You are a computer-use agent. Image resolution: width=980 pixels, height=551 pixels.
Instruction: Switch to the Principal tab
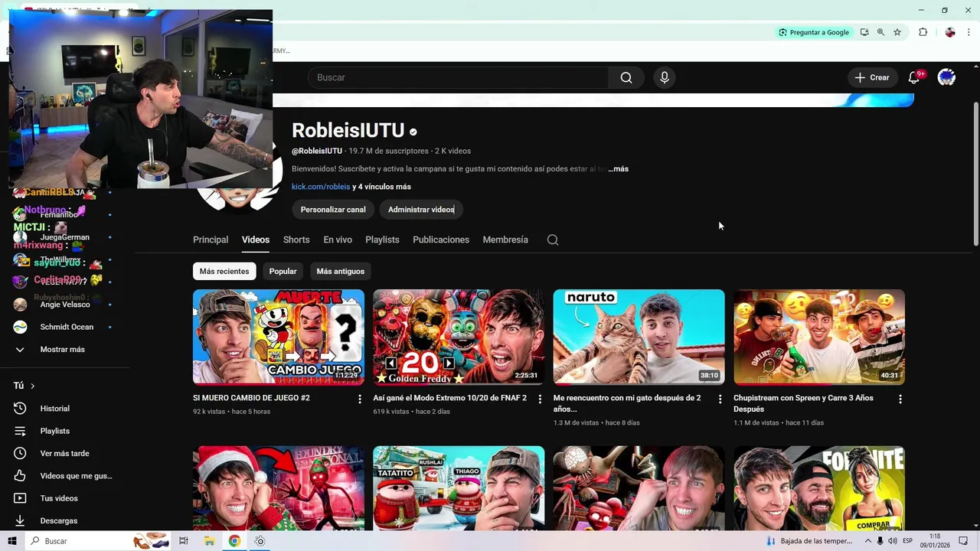tap(211, 240)
